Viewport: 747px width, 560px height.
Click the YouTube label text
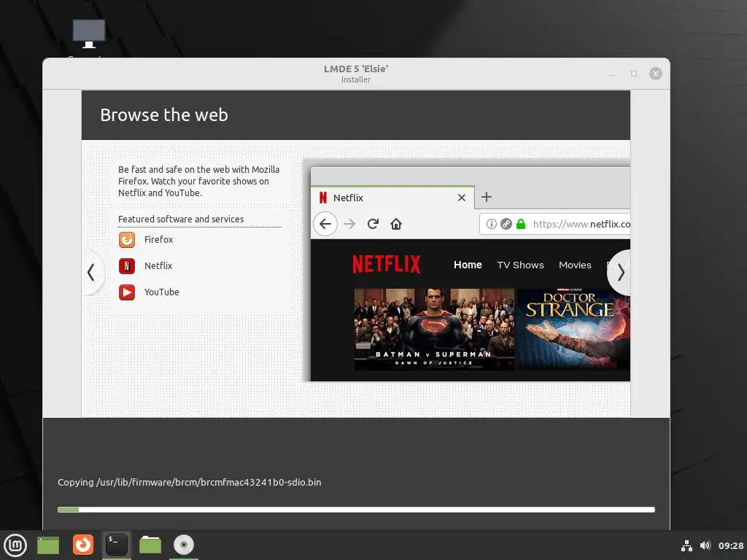pos(161,292)
